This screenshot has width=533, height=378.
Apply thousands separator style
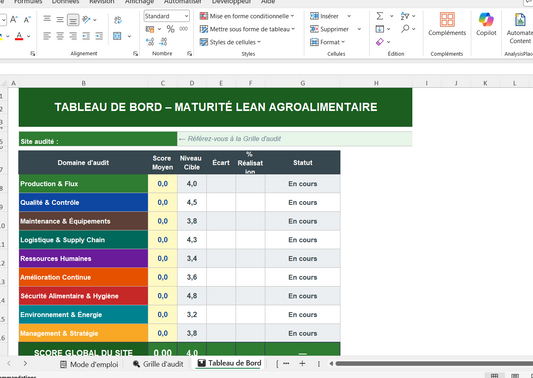pos(184,29)
